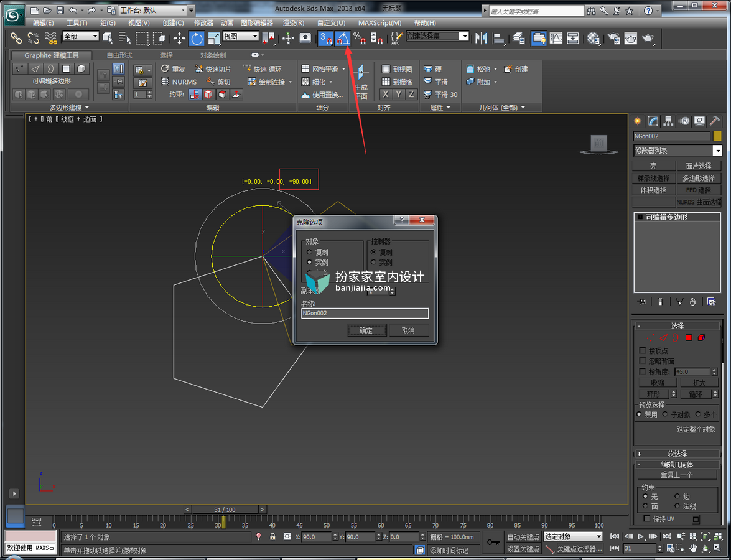This screenshot has height=560, width=731.
Task: Expand the Polygon Modeling panel dropdown
Action: click(x=68, y=107)
